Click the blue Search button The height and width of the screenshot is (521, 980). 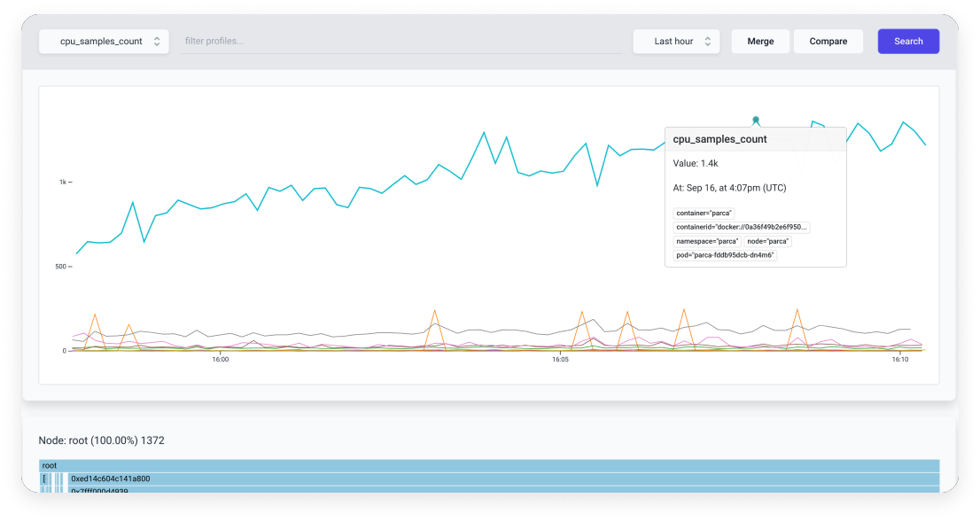(x=908, y=42)
